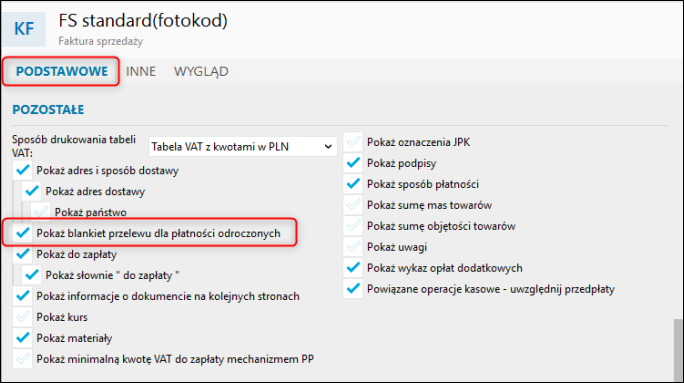The height and width of the screenshot is (383, 684).
Task: Enable Pokaż państwo checkbox
Action: point(41,212)
